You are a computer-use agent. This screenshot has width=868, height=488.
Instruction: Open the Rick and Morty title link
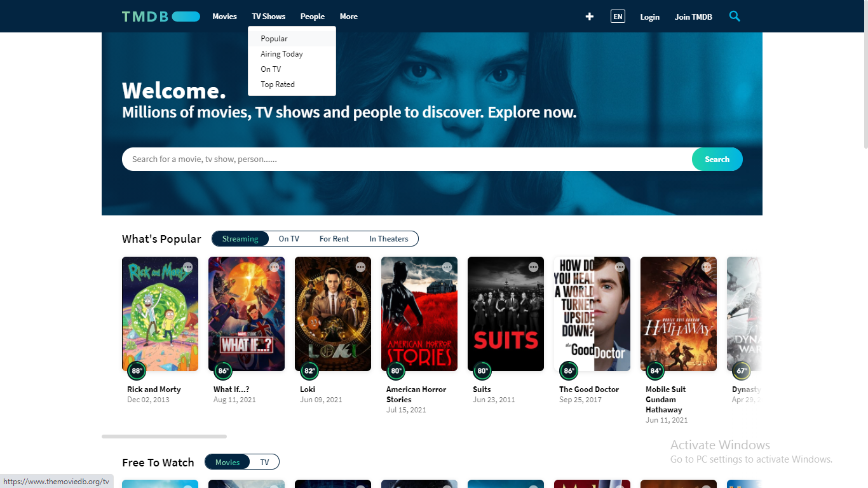154,390
